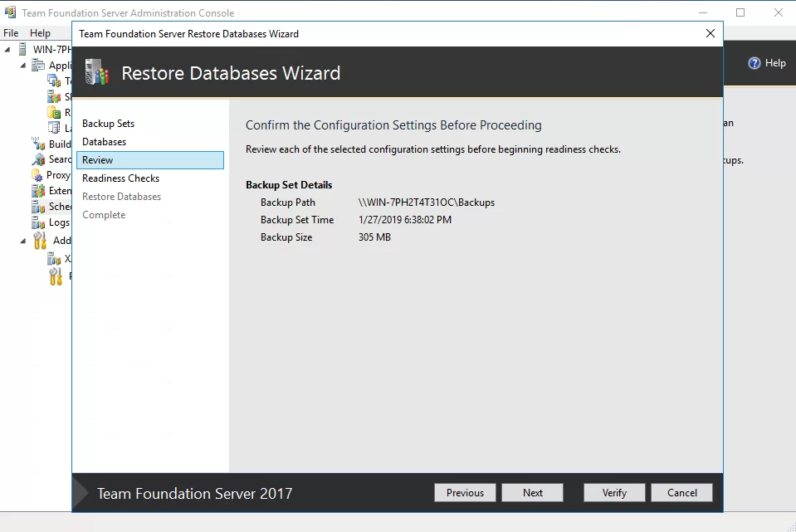Image resolution: width=796 pixels, height=532 pixels.
Task: Switch to the Databases wizard step
Action: [x=104, y=142]
